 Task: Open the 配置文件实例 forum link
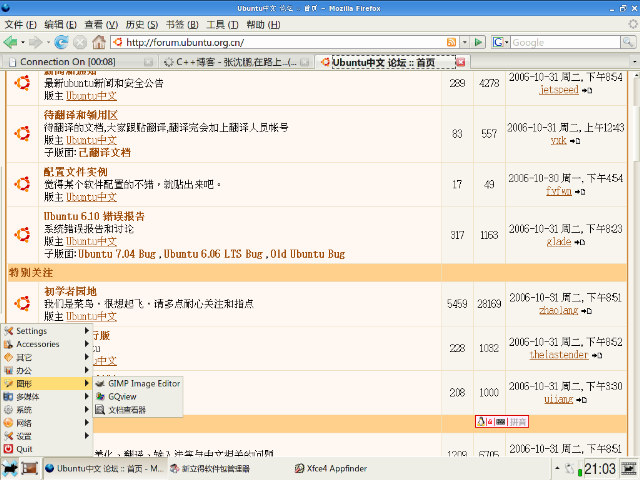pos(75,173)
